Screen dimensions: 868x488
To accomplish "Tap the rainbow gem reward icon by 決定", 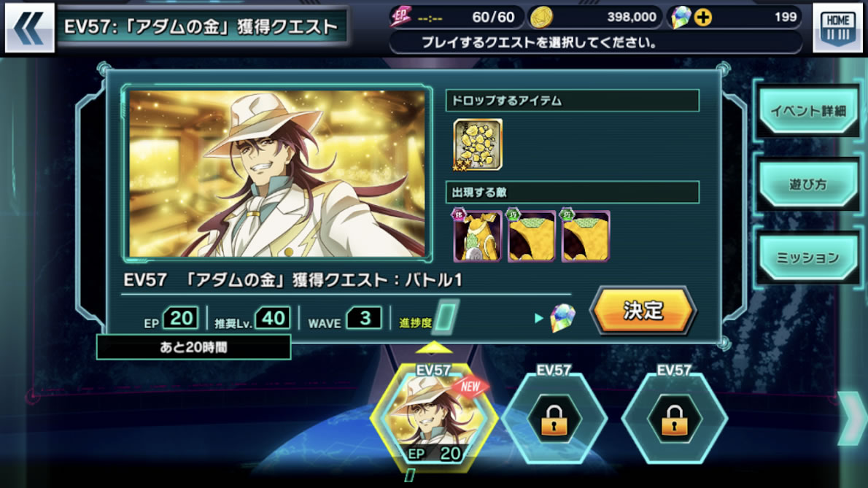I will [x=562, y=318].
